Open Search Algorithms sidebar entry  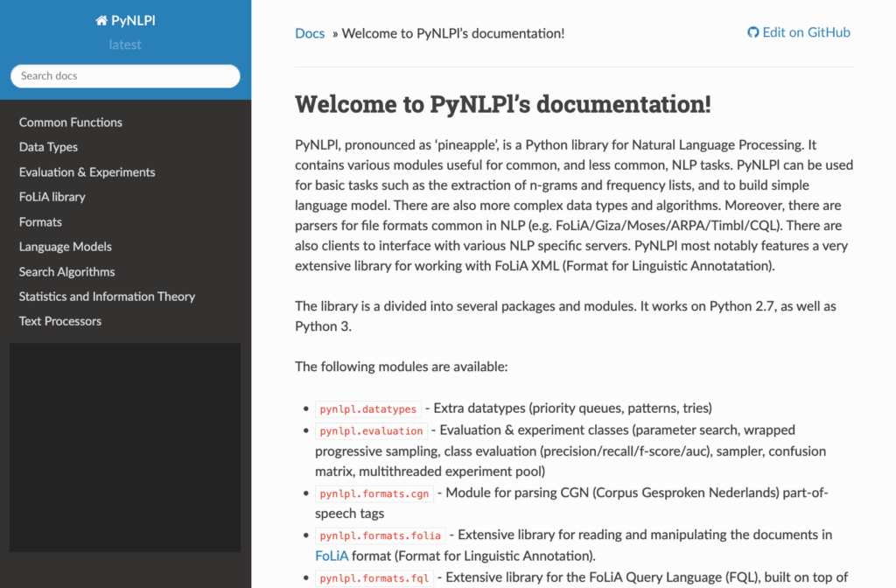click(x=66, y=272)
